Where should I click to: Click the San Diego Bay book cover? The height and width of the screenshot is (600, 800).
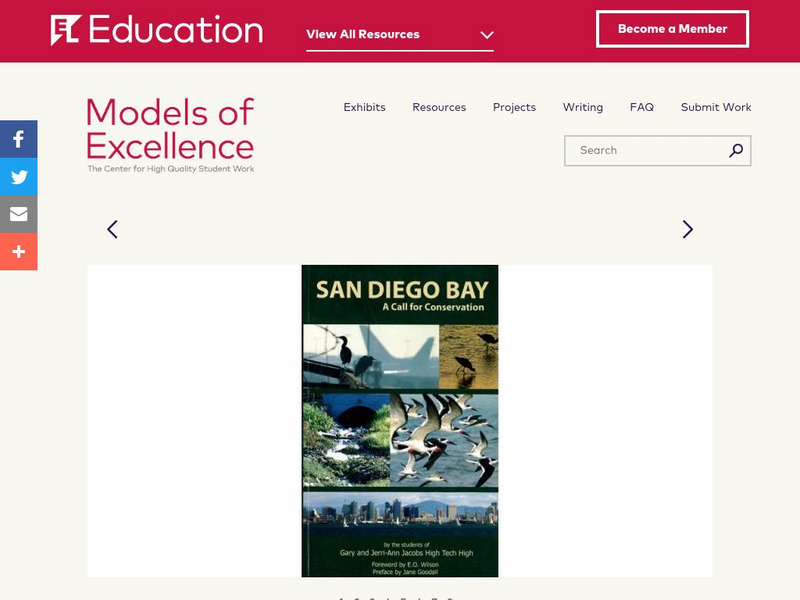pyautogui.click(x=400, y=420)
